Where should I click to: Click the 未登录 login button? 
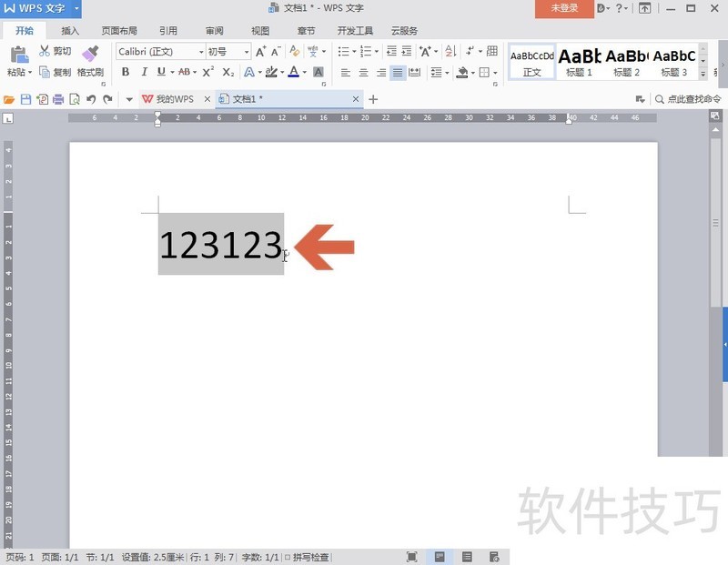tap(564, 8)
